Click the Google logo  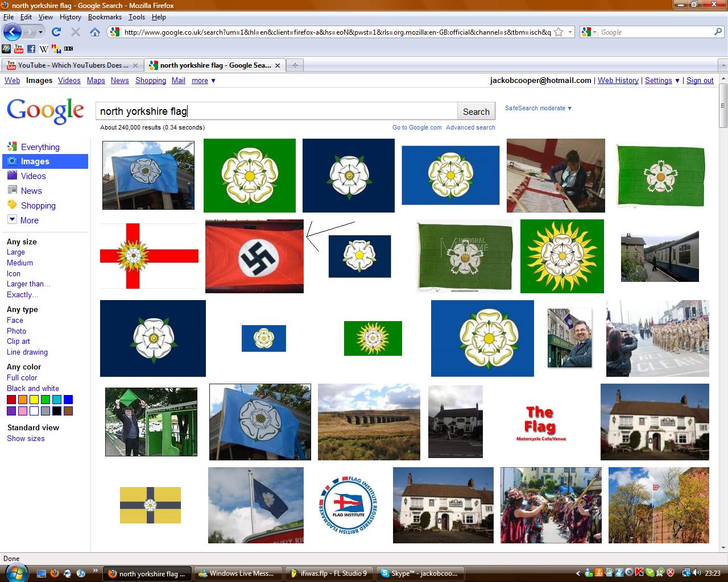pyautogui.click(x=45, y=111)
